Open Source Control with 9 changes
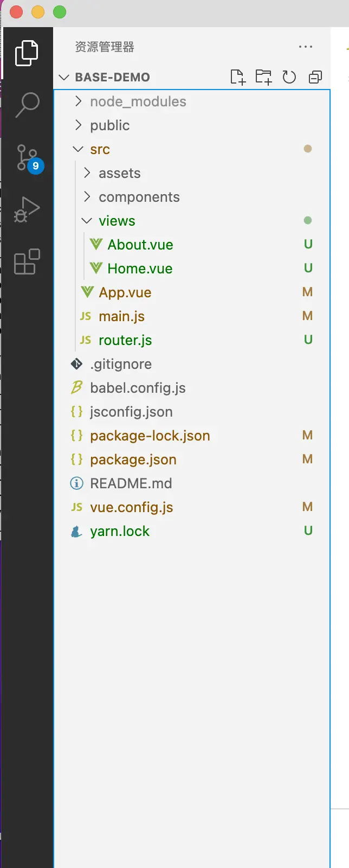349x868 pixels. tap(27, 158)
